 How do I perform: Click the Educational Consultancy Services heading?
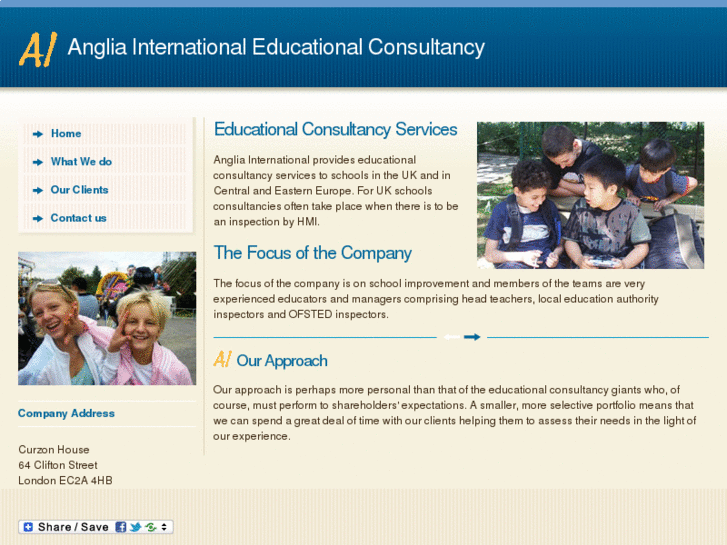[x=336, y=129]
